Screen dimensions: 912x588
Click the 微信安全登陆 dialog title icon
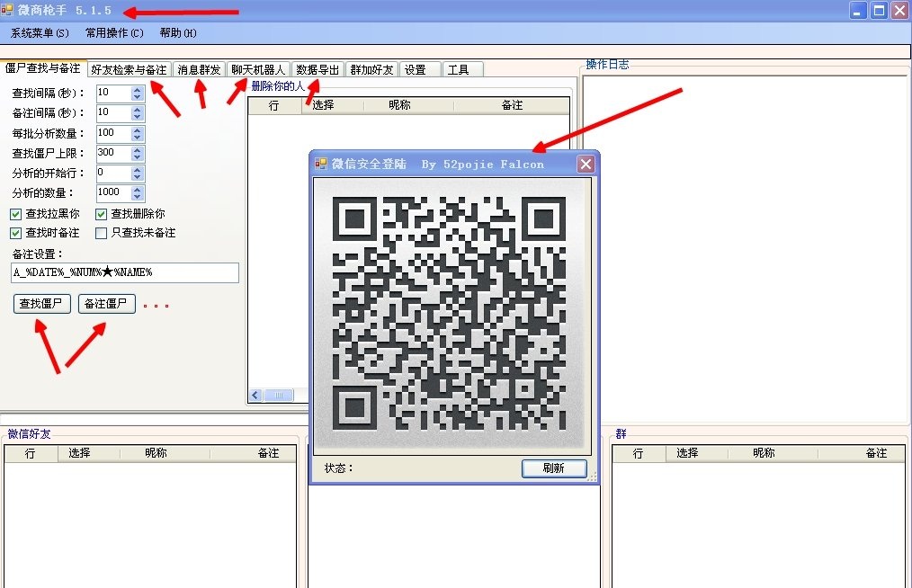pyautogui.click(x=320, y=164)
